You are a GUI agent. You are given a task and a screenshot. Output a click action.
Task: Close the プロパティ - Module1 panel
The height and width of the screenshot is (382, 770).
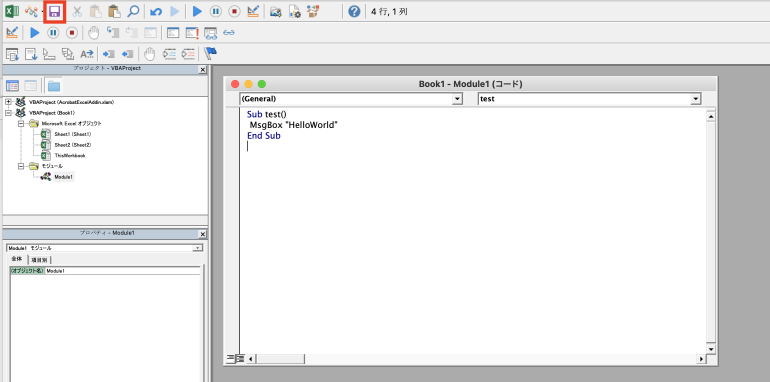202,234
